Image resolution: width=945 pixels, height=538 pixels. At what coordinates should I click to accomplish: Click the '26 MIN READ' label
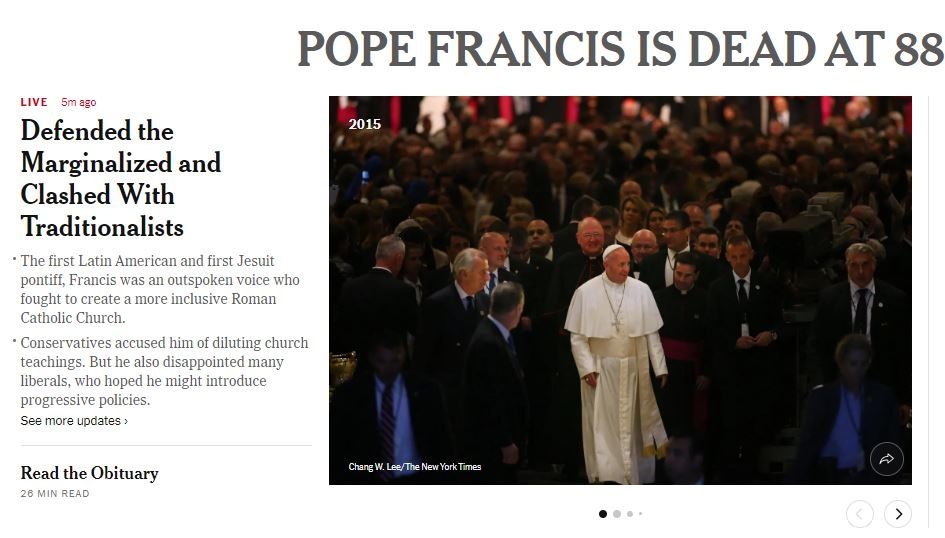[x=55, y=493]
